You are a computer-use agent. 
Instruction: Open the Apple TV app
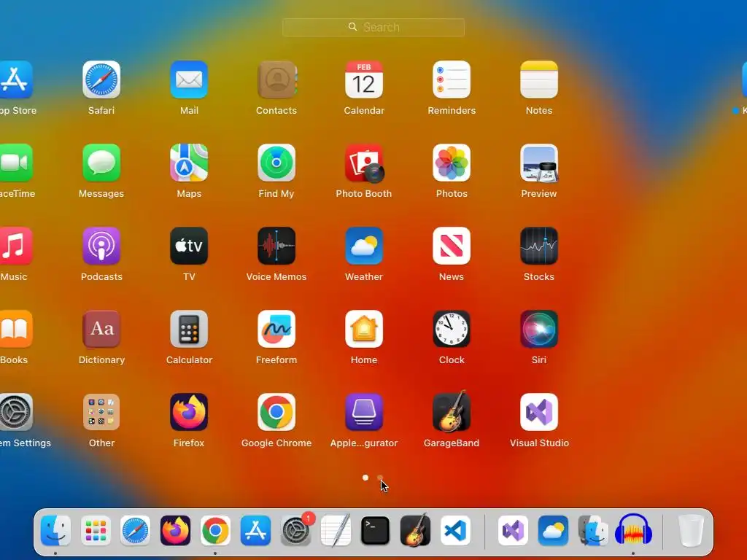coord(189,246)
